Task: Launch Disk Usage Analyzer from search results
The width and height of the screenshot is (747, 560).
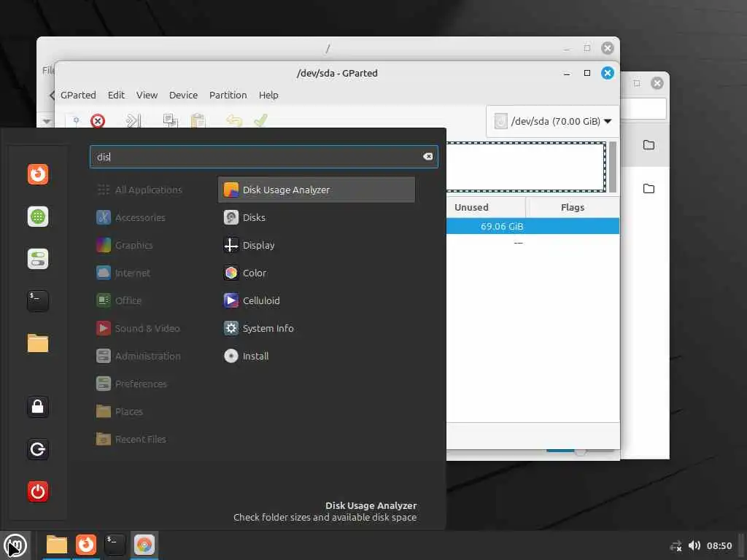Action: 317,190
